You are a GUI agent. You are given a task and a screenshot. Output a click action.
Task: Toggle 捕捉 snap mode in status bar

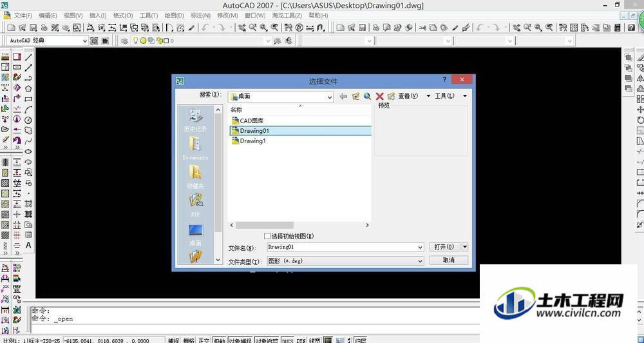(x=174, y=340)
